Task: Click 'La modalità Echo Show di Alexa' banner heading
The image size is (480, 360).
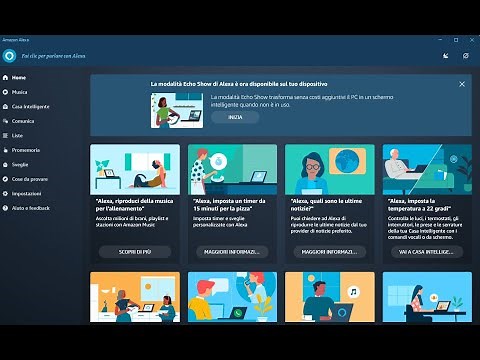Action: point(239,84)
